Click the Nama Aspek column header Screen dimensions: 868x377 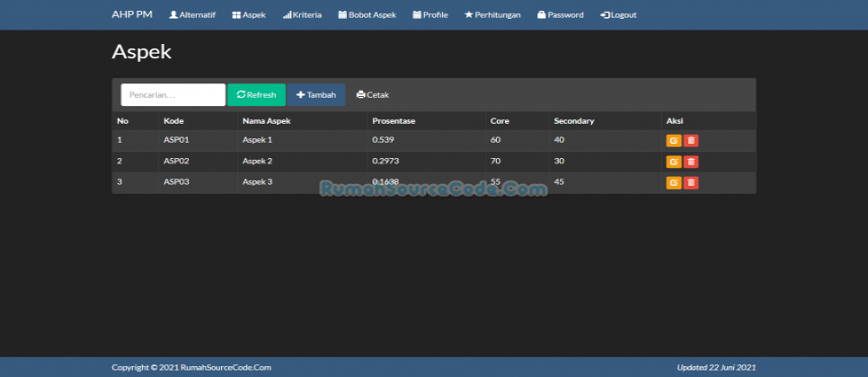coord(267,121)
